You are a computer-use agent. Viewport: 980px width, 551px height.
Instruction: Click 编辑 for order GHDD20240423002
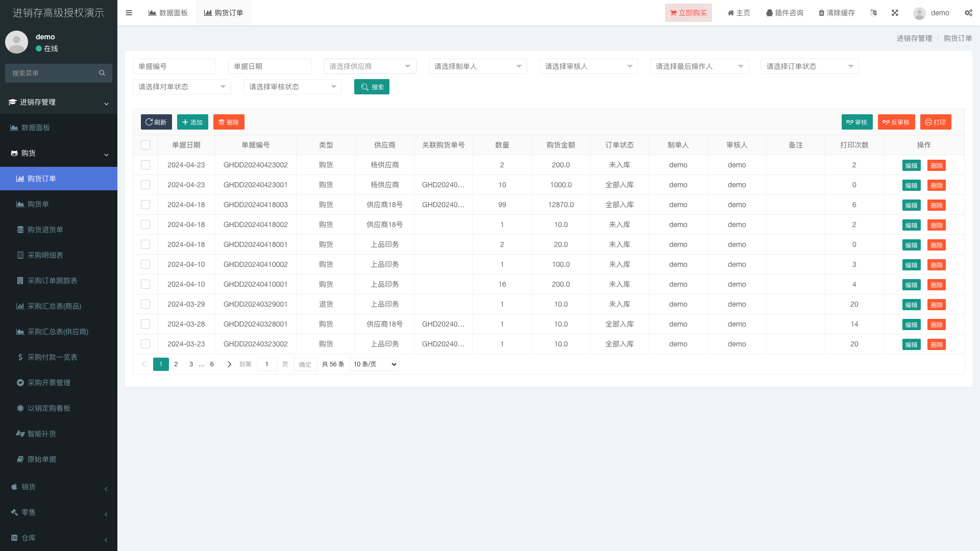click(x=911, y=165)
